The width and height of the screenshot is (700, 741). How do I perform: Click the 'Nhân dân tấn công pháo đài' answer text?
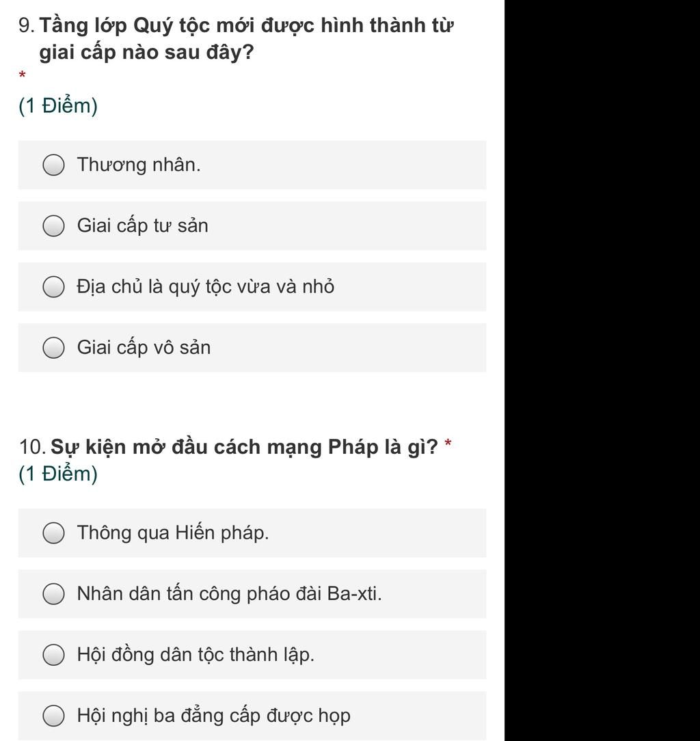tap(229, 594)
